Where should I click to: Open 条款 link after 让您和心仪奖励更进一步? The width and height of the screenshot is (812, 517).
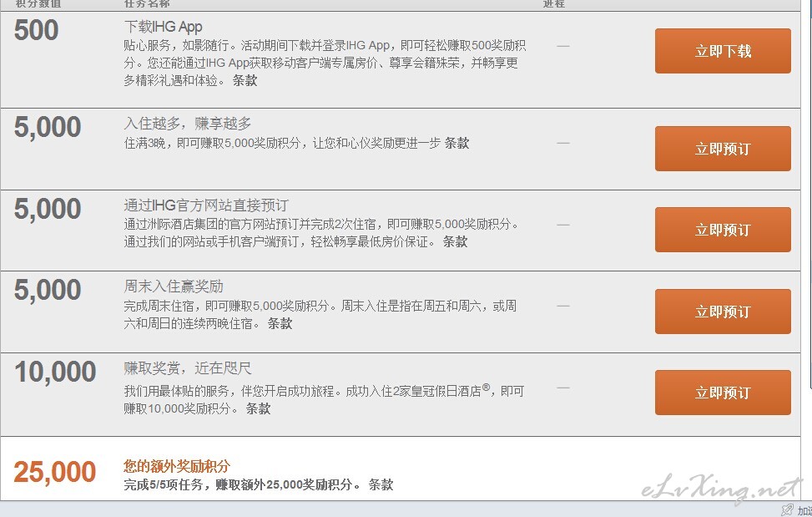(456, 143)
